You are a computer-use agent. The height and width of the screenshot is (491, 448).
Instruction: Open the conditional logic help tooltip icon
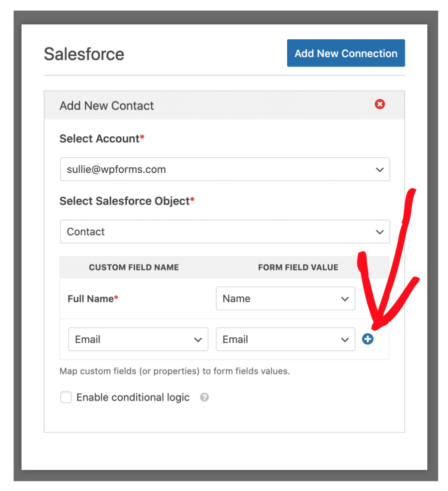(x=205, y=397)
